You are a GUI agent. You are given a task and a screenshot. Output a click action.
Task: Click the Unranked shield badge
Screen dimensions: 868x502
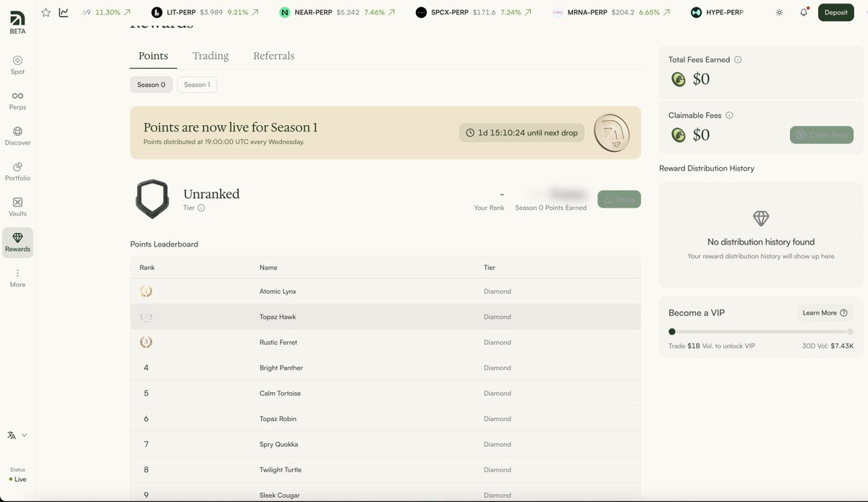152,199
